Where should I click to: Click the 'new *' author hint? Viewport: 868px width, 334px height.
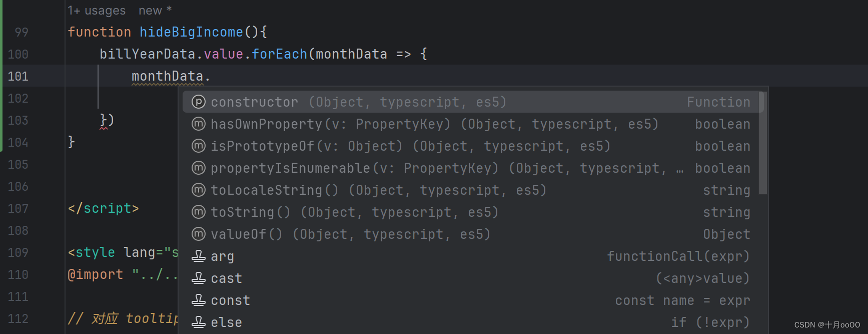point(155,11)
